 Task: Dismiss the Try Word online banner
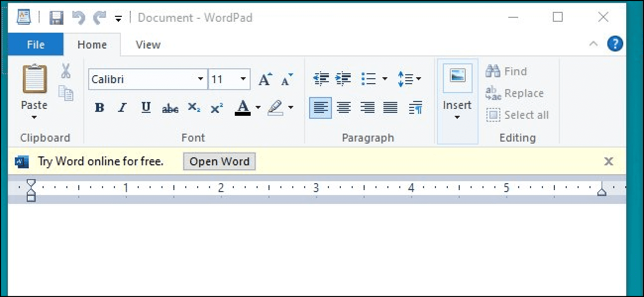(x=609, y=161)
